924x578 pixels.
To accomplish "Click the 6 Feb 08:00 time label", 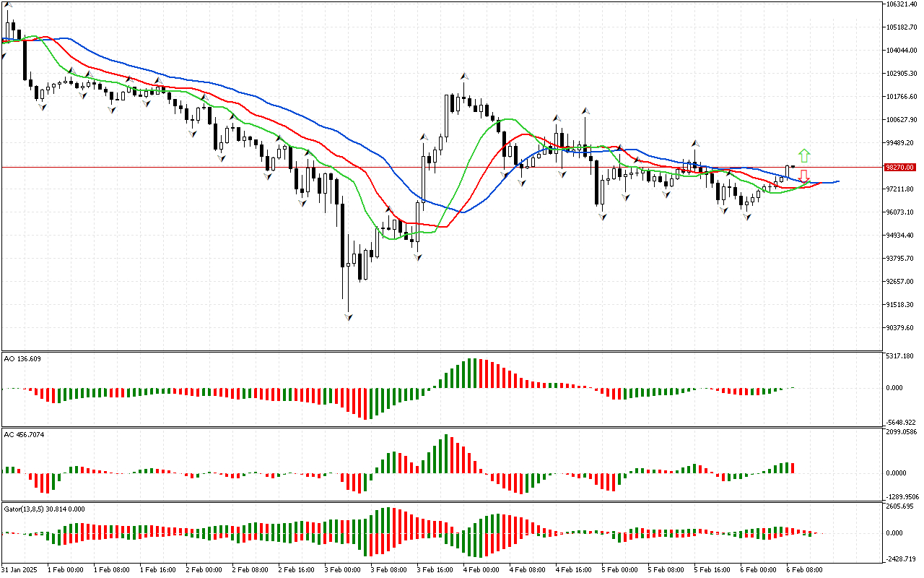I will tap(805, 570).
